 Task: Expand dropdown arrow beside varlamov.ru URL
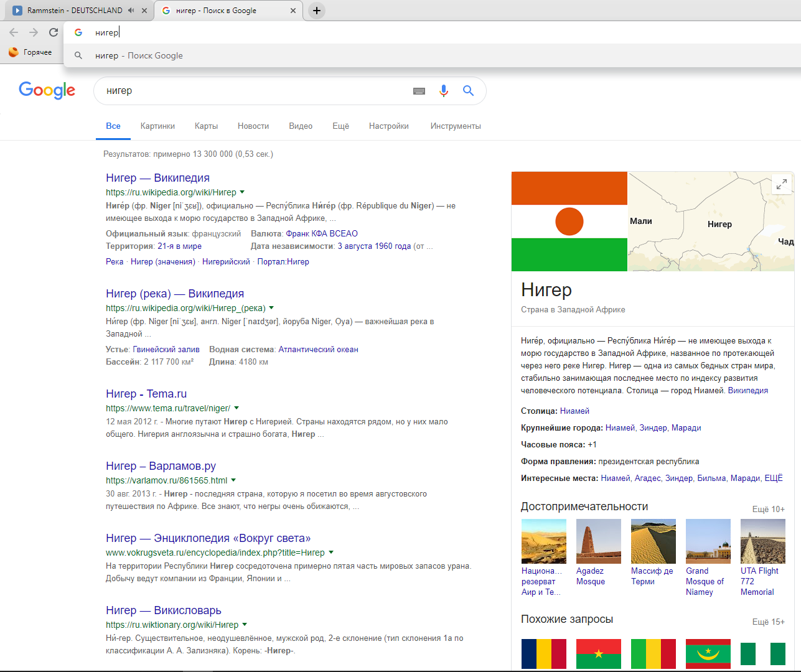(233, 480)
